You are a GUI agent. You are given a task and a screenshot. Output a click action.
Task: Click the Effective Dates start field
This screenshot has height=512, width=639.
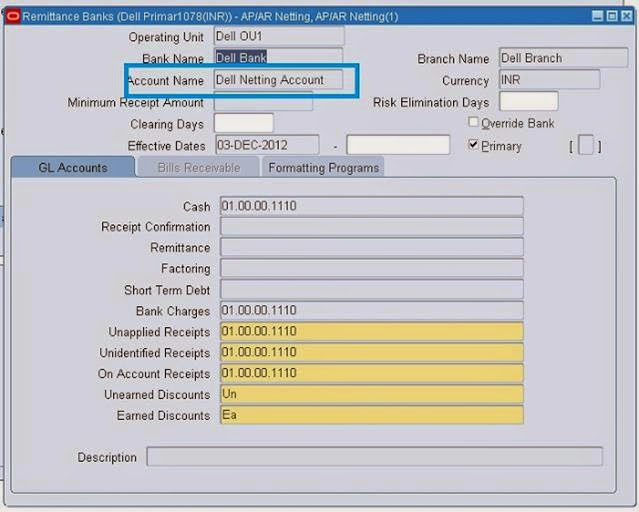(267, 145)
